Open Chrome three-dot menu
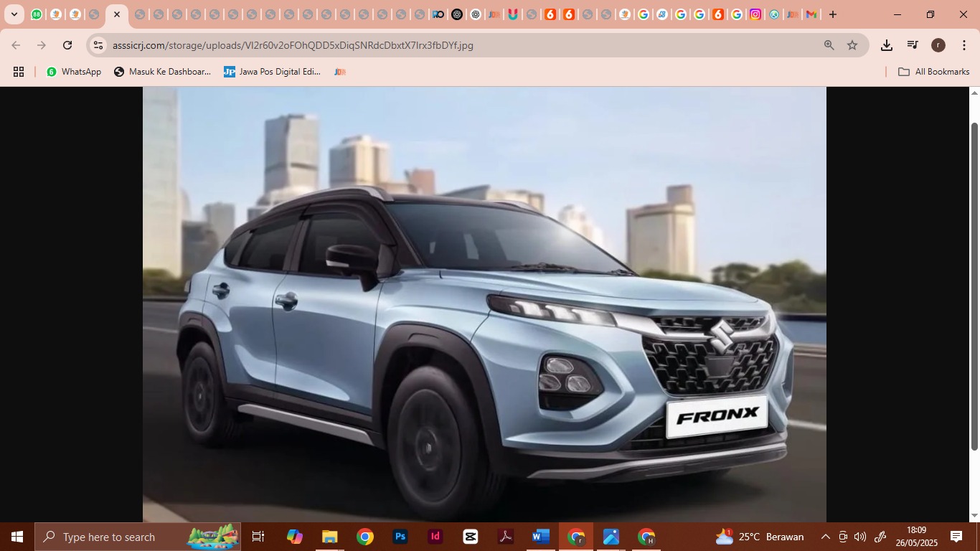The image size is (980, 551). (x=964, y=45)
